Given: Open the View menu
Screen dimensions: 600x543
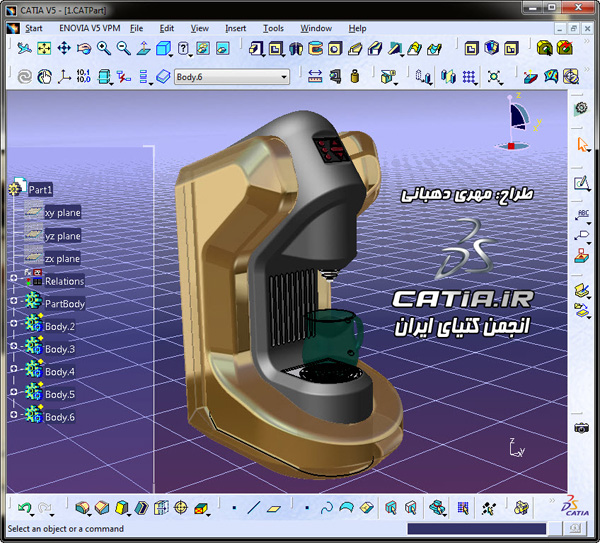Looking at the screenshot, I should (x=199, y=28).
